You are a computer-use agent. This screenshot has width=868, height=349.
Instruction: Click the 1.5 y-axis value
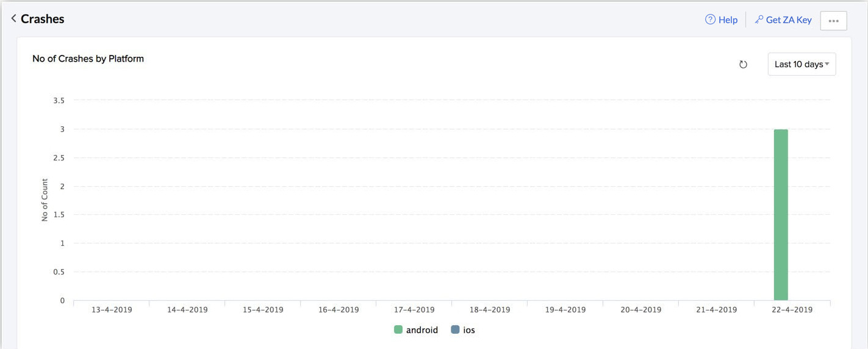[59, 215]
